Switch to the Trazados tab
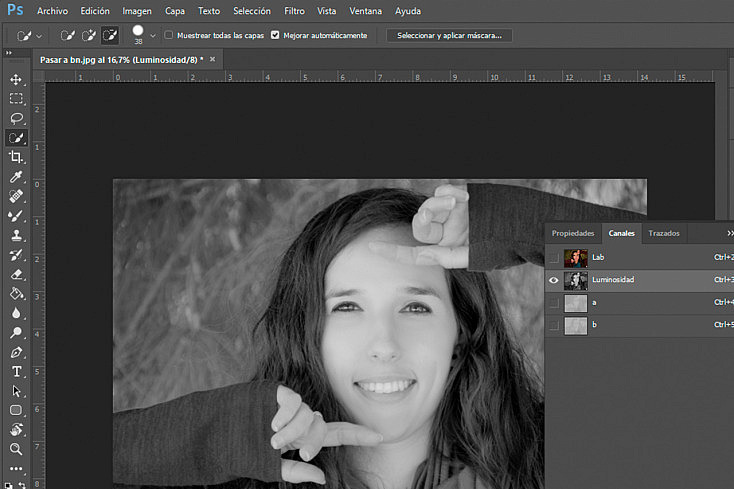This screenshot has height=489, width=734. pyautogui.click(x=664, y=233)
